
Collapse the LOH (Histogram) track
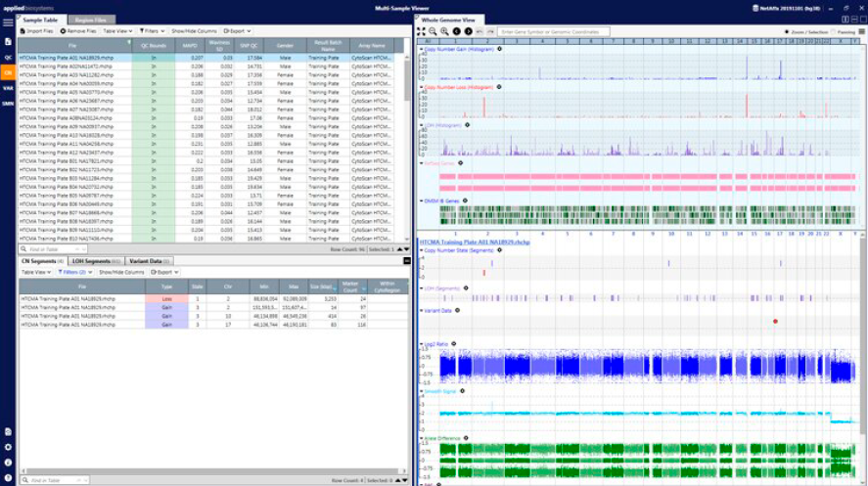pos(420,126)
